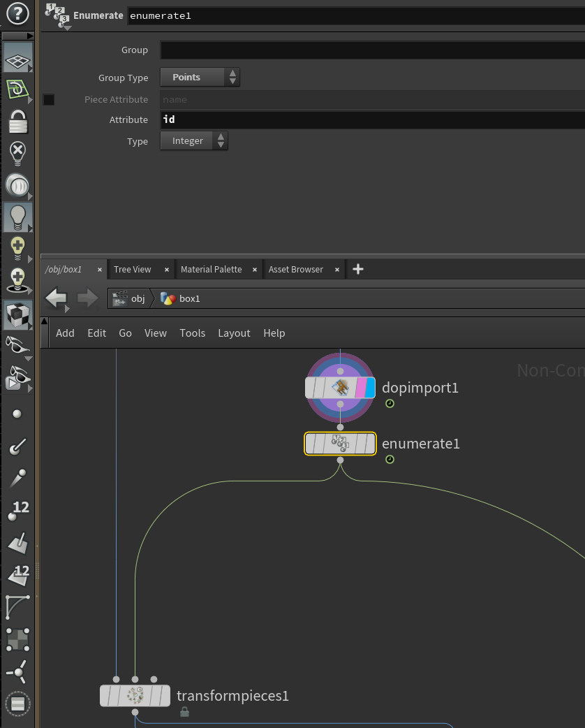Click the Enumerate node type icon
Image resolution: width=585 pixels, height=728 pixels.
(x=57, y=15)
